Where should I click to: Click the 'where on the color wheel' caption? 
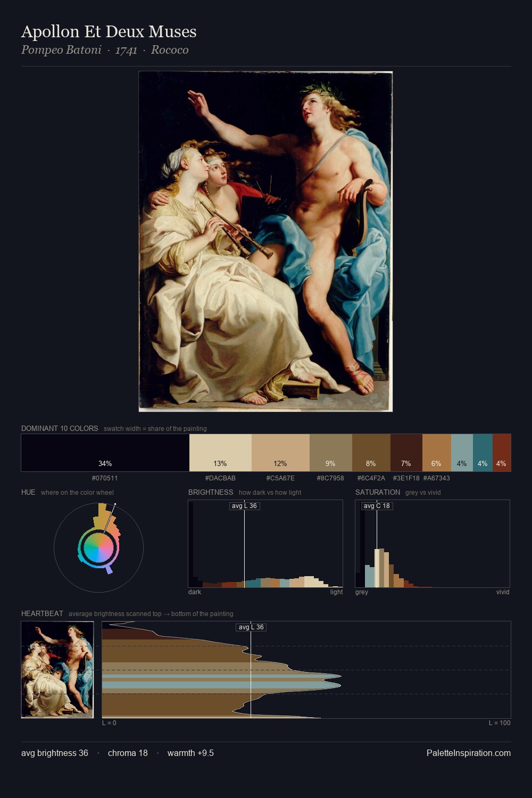77,493
